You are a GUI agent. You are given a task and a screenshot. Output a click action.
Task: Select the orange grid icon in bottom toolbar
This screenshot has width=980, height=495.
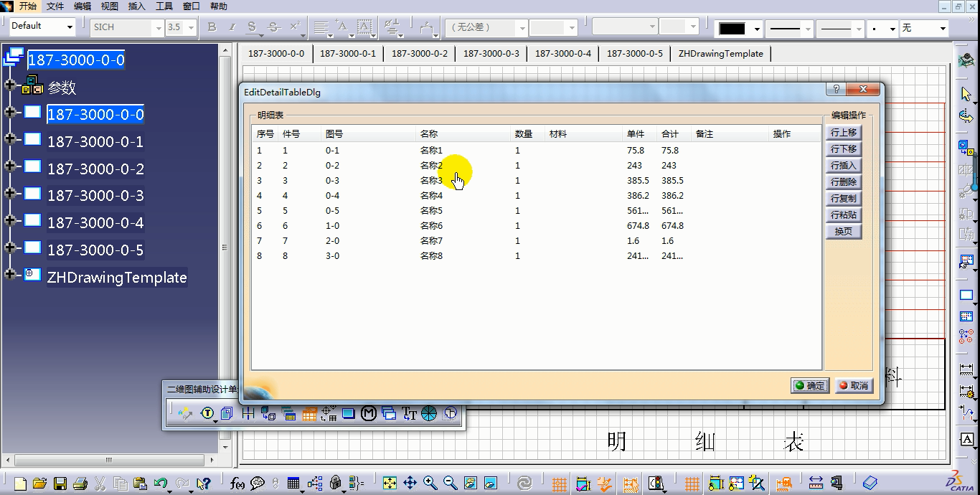(x=559, y=484)
